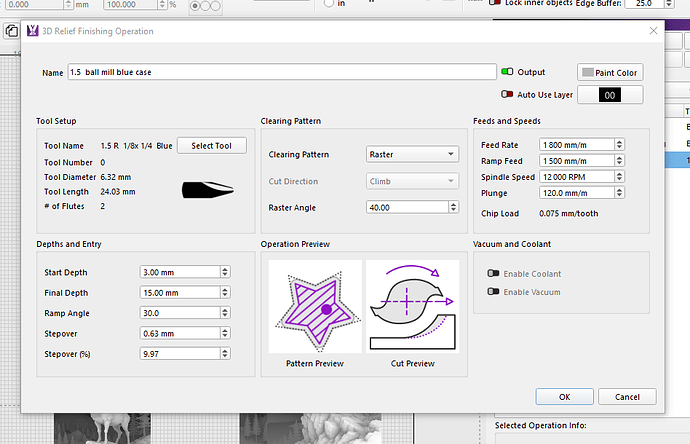This screenshot has width=690, height=444.
Task: Adjust the Stepover (%) spinner arrows
Action: point(225,353)
